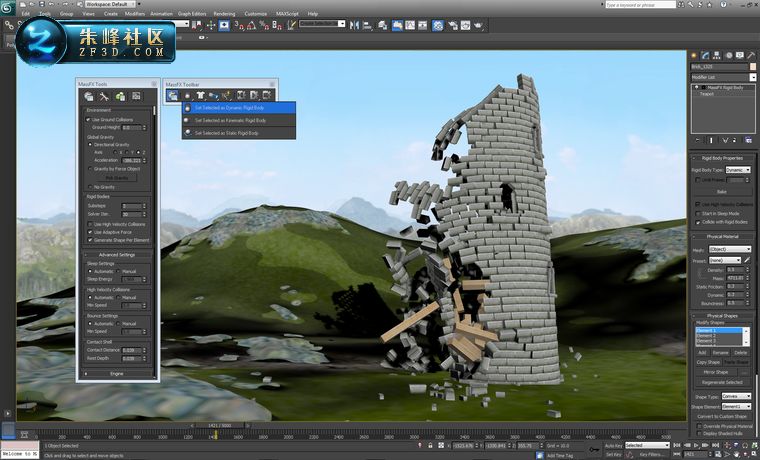Image resolution: width=760 pixels, height=460 pixels.
Task: Click the Configure Modifier Sets icon
Action: coord(747,140)
